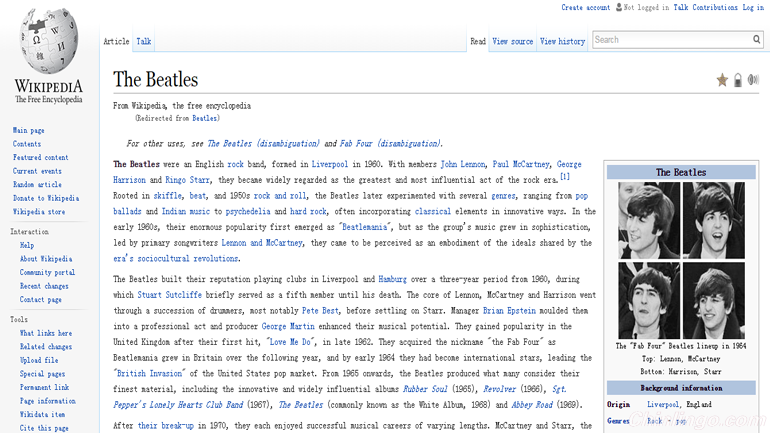Image resolution: width=770 pixels, height=433 pixels.
Task: Open the top Talk link beside Contributions
Action: tap(681, 7)
